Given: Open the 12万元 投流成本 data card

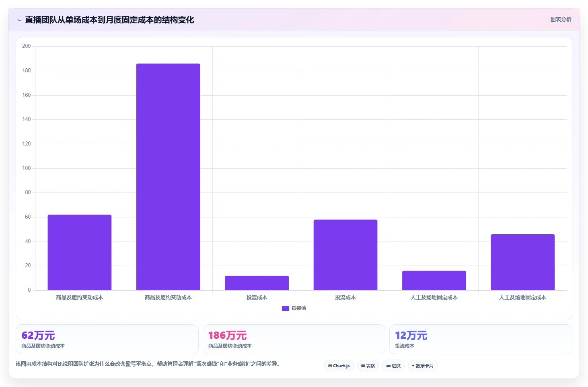Looking at the screenshot, I should [x=481, y=339].
